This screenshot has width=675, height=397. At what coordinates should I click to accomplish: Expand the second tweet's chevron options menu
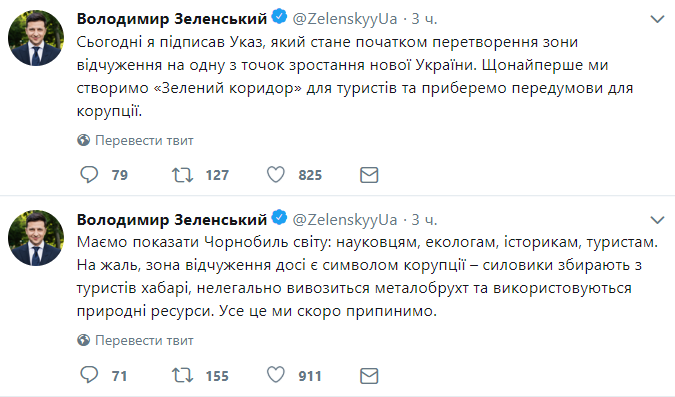pos(657,220)
